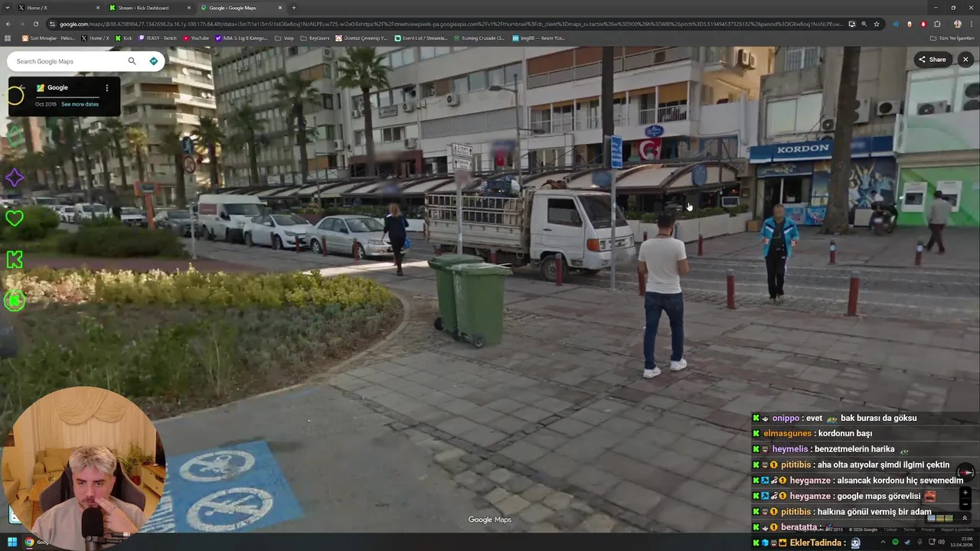Viewport: 980px width, 551px height.
Task: Reload the current page
Action: point(35,24)
